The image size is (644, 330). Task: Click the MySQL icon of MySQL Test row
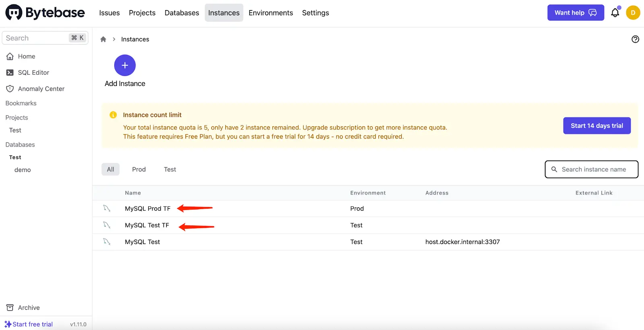107,242
